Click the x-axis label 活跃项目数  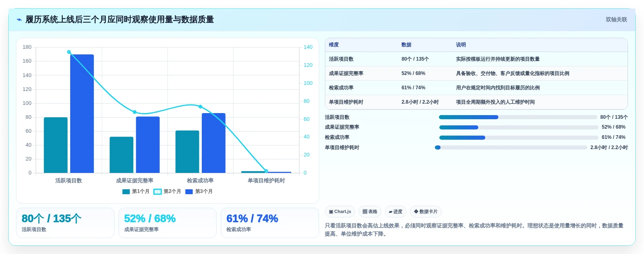coord(69,181)
